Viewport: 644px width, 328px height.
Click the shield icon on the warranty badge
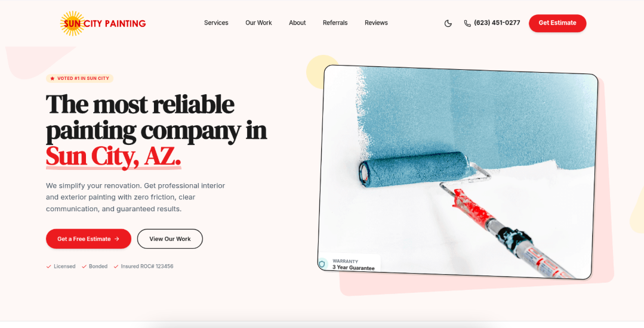click(322, 264)
